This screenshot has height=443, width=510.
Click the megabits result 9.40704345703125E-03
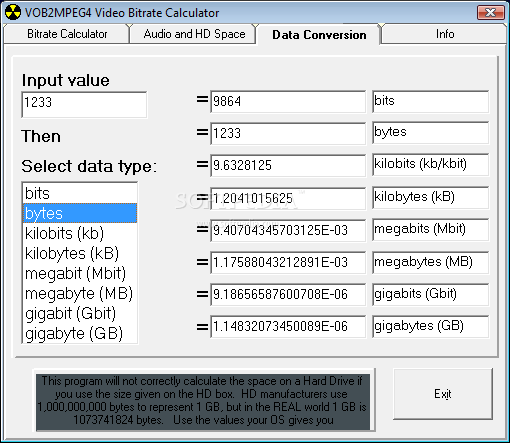point(288,230)
